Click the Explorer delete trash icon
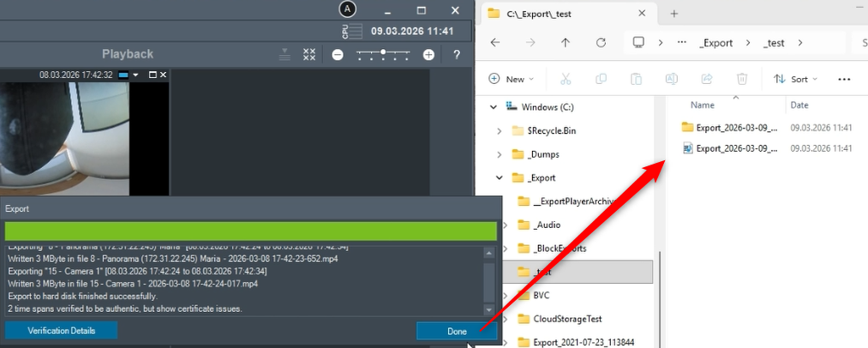This screenshot has width=868, height=348. pyautogui.click(x=742, y=79)
